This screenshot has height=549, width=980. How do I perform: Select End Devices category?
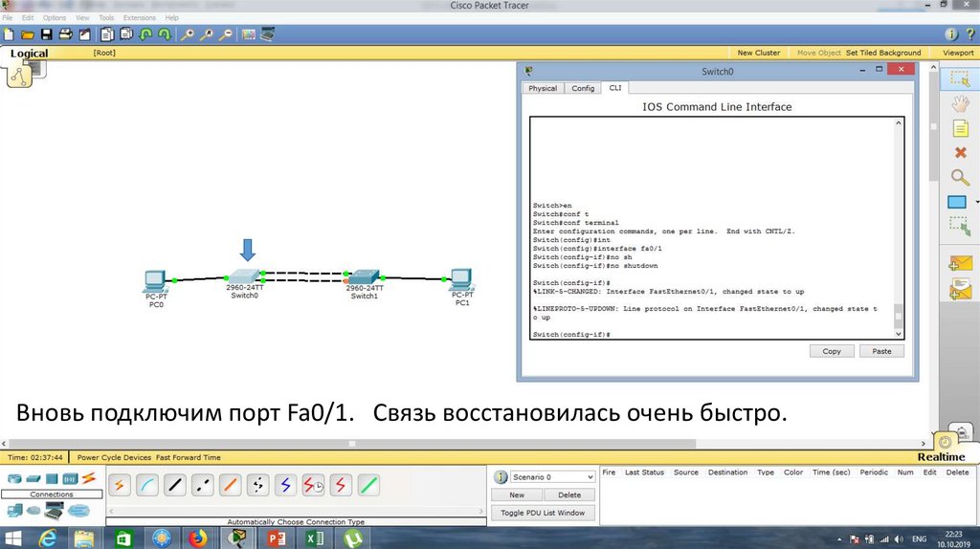[13, 511]
